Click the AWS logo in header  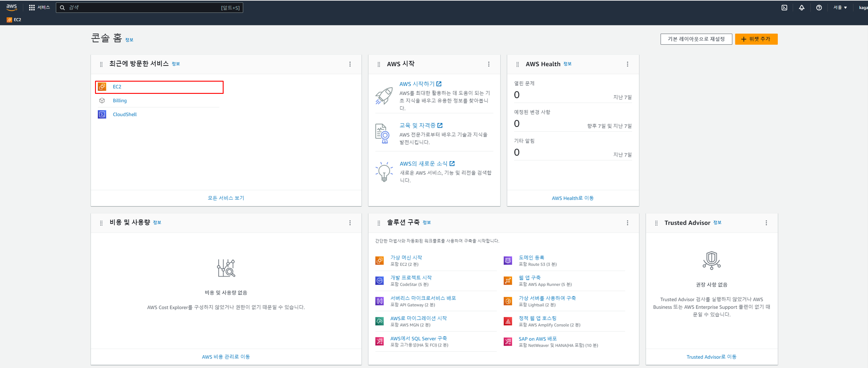point(12,7)
